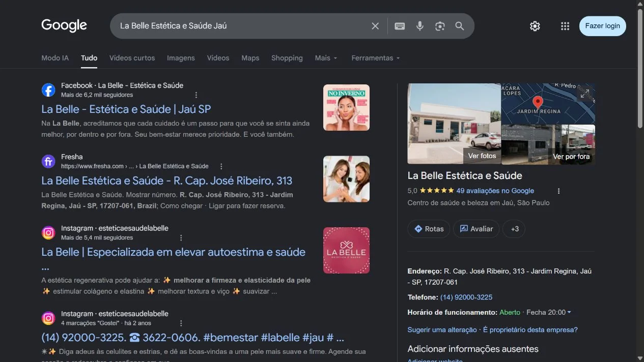Viewport: 644px width, 362px height.
Task: Expand opening hours Fecha 20:00 arrow
Action: point(569,312)
